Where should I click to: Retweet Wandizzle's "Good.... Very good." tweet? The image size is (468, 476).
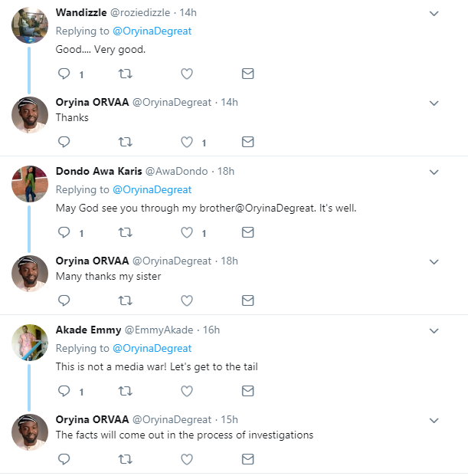point(126,74)
